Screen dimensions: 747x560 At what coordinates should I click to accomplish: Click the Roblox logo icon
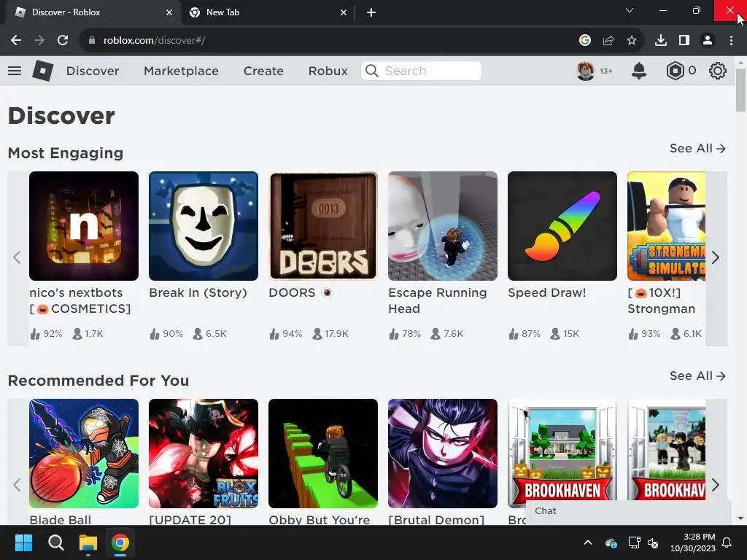click(x=42, y=71)
